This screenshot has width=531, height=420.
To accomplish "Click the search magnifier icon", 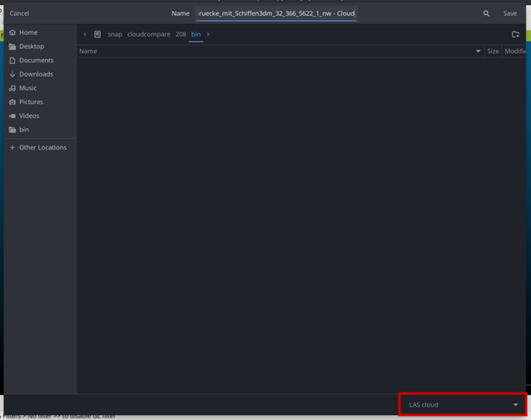I will click(486, 13).
